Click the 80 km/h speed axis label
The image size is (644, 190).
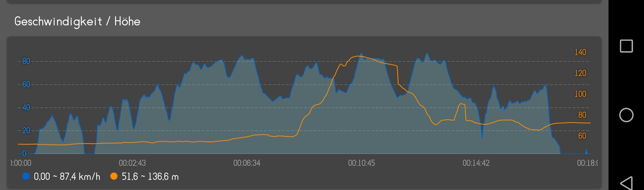pyautogui.click(x=26, y=61)
